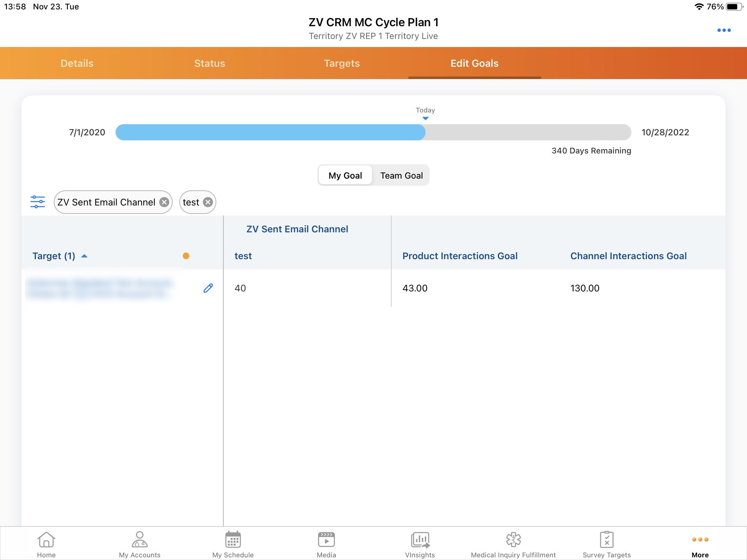Switch to the Details tab
This screenshot has height=560, width=747.
pos(77,63)
